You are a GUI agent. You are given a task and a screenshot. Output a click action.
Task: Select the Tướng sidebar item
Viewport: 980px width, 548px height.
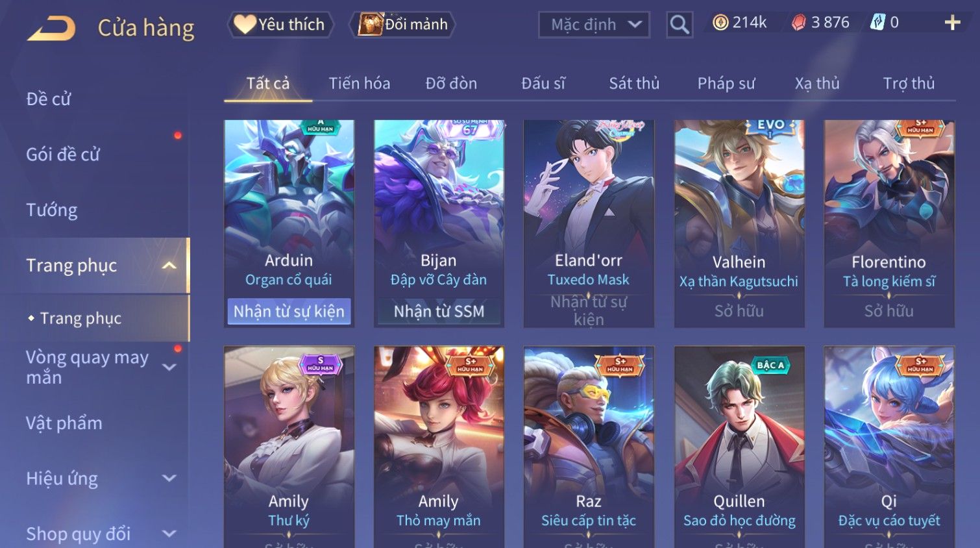[x=52, y=210]
